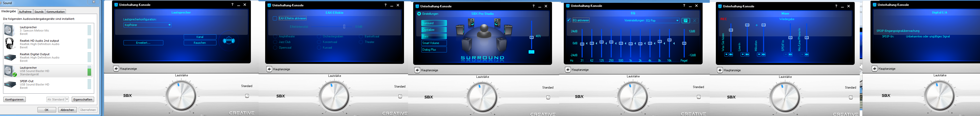The width and height of the screenshot is (980, 116).
Task: Click the mute icon below surround level slider
Action: pos(531,52)
